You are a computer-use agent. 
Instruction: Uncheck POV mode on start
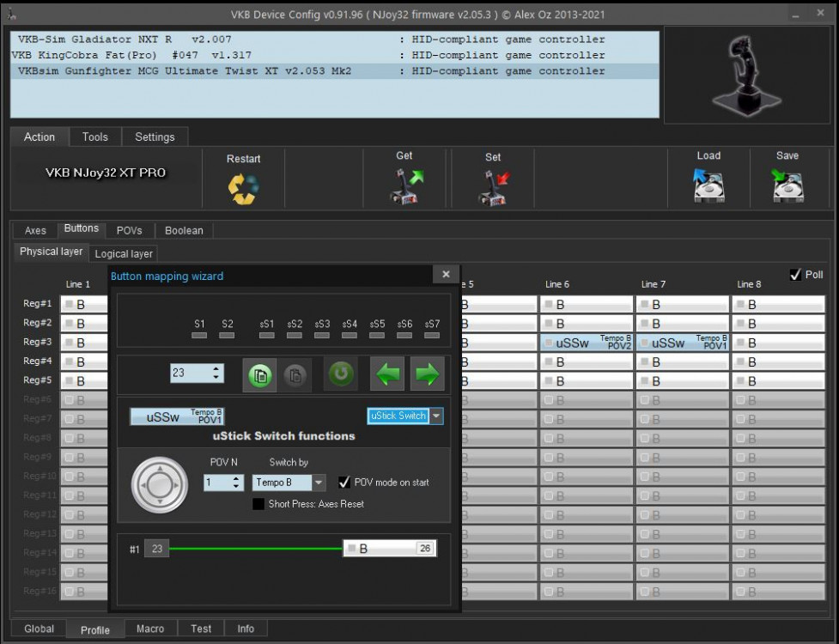pyautogui.click(x=344, y=483)
